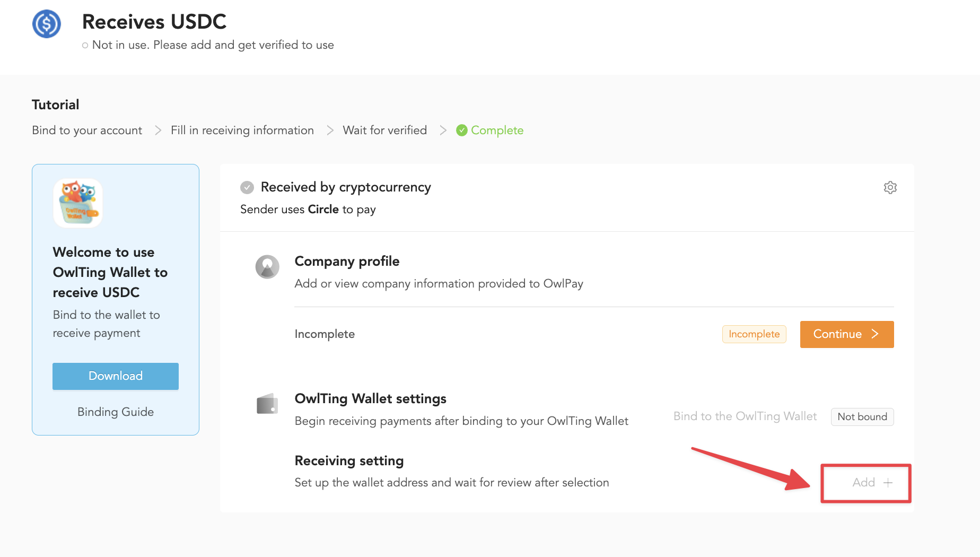Click the Not bound status badge
980x557 pixels.
click(862, 417)
